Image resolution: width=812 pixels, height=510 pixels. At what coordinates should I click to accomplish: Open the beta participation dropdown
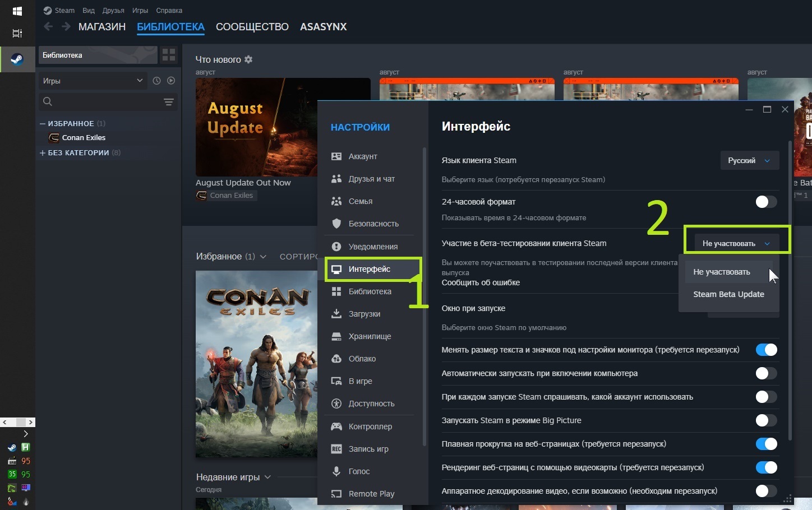[736, 243]
